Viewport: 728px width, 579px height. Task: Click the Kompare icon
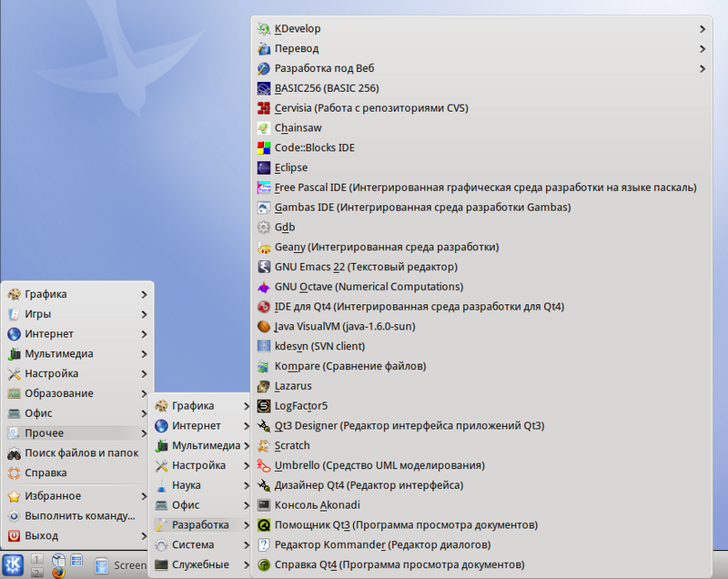point(264,366)
